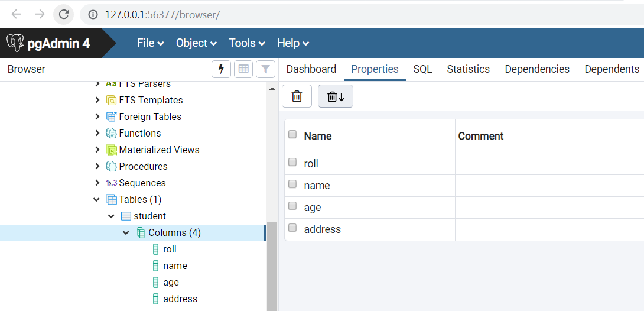Expand the FTS Templates node

[x=97, y=100]
